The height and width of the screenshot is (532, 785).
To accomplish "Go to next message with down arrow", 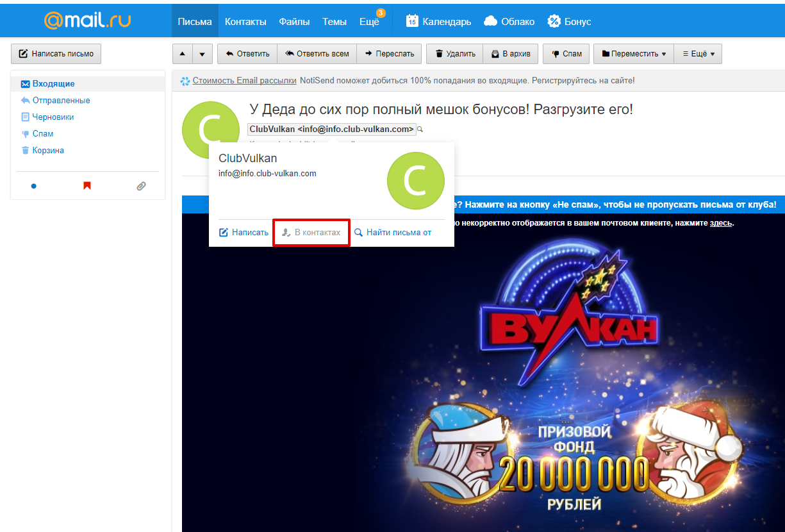I will pyautogui.click(x=202, y=54).
